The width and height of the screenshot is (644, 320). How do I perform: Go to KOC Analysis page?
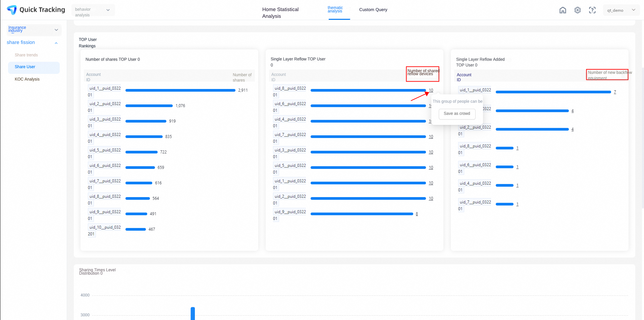click(27, 79)
